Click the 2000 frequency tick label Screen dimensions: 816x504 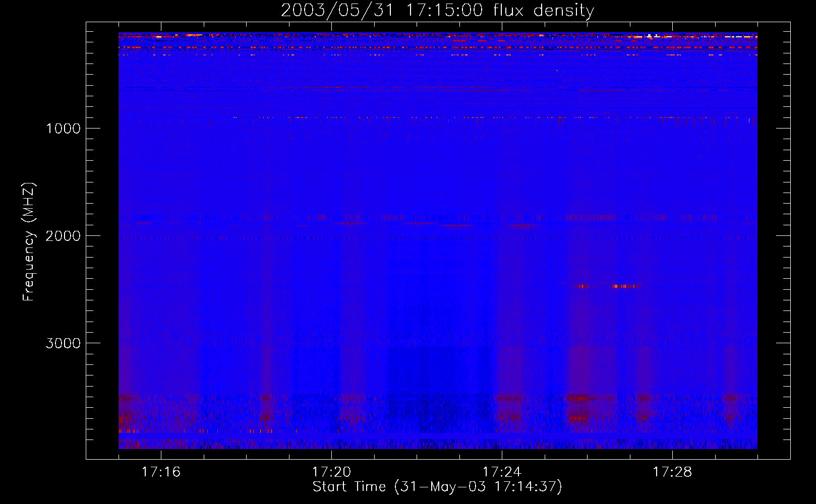63,236
